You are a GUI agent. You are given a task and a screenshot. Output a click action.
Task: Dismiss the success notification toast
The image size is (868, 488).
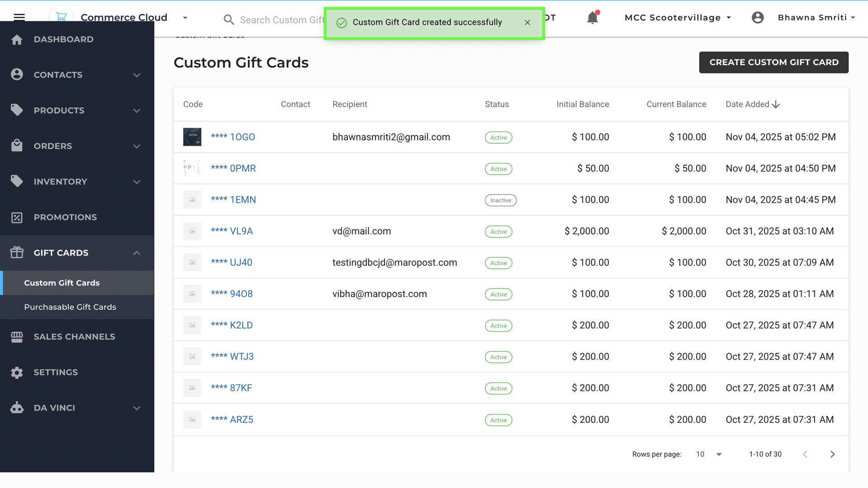click(x=527, y=23)
